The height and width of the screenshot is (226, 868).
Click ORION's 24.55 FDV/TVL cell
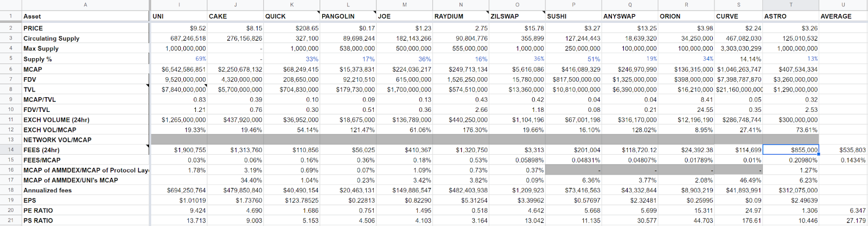(x=686, y=110)
